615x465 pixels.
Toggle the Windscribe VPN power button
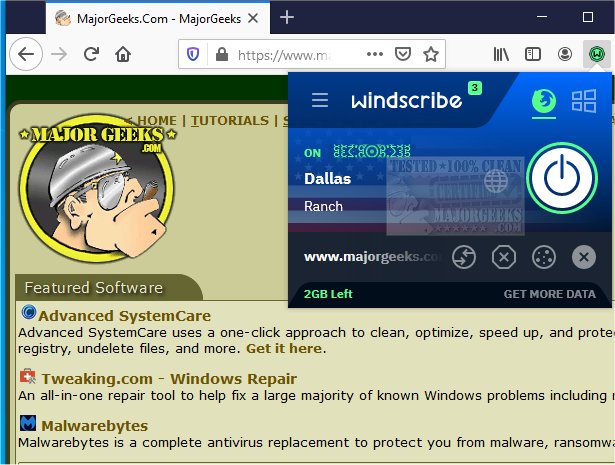pos(562,178)
